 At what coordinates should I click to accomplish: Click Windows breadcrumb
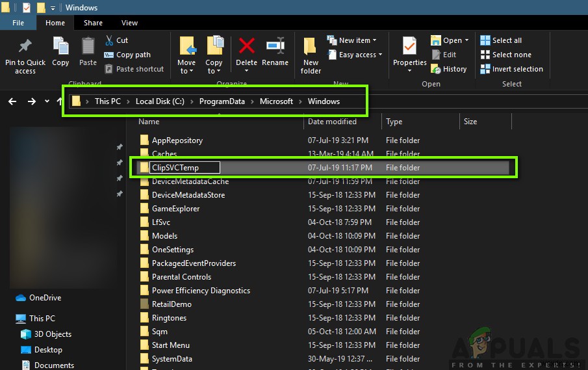pyautogui.click(x=324, y=101)
